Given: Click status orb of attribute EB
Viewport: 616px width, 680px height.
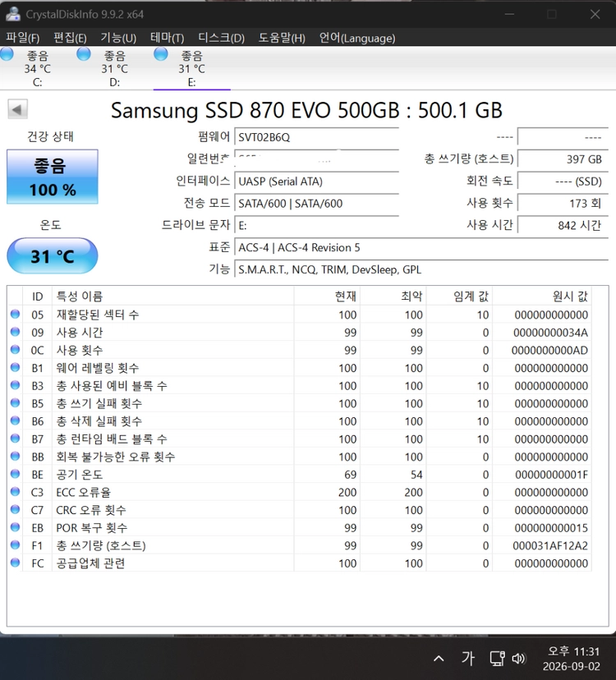Looking at the screenshot, I should 15,527.
